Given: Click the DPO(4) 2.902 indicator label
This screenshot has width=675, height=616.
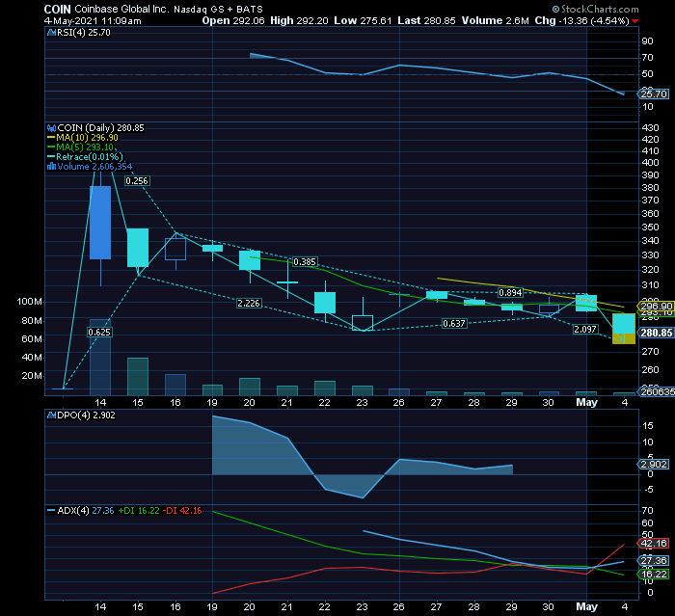Looking at the screenshot, I should click(x=86, y=415).
